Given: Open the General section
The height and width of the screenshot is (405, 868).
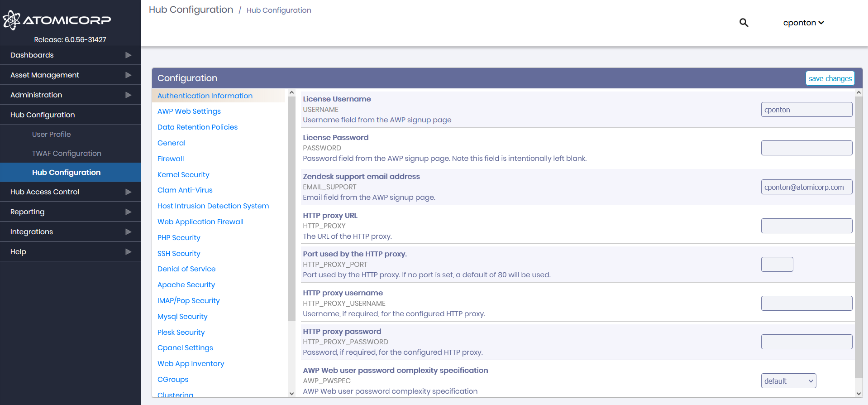Looking at the screenshot, I should pyautogui.click(x=172, y=143).
